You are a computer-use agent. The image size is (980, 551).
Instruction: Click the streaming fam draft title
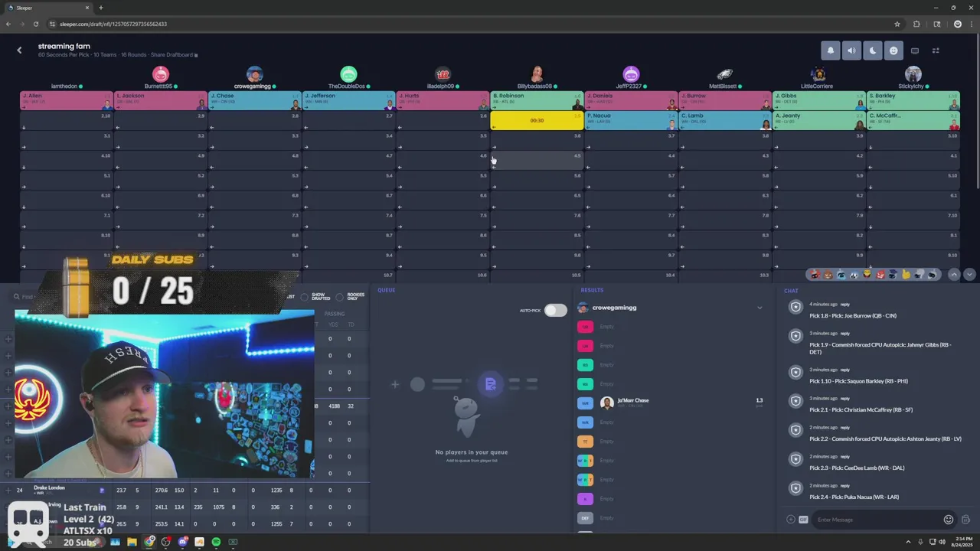[x=64, y=46]
